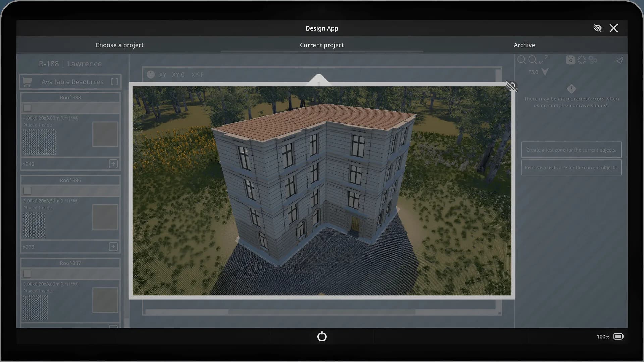Image resolution: width=644 pixels, height=362 pixels.
Task: Save the project with the floppy disk icon
Action: pos(570,60)
